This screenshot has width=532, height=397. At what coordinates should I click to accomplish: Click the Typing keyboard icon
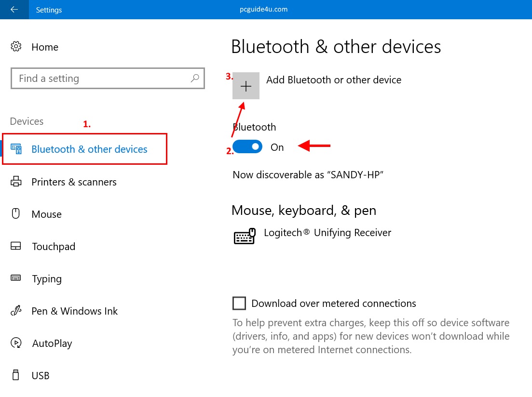pyautogui.click(x=16, y=278)
